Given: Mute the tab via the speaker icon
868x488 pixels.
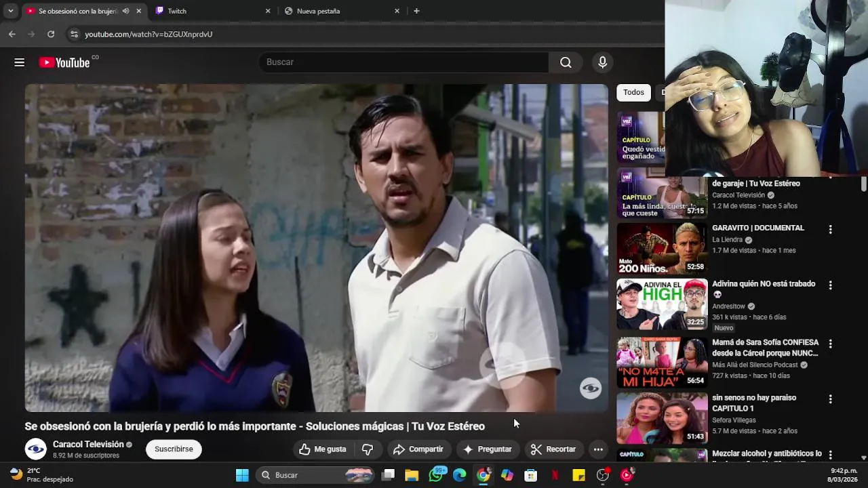Looking at the screenshot, I should pos(125,11).
